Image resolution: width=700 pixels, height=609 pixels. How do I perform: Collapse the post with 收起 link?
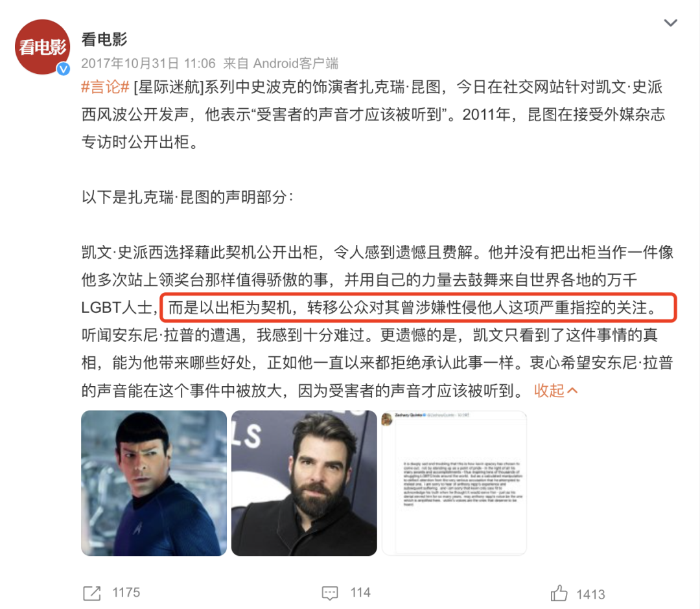point(549,391)
